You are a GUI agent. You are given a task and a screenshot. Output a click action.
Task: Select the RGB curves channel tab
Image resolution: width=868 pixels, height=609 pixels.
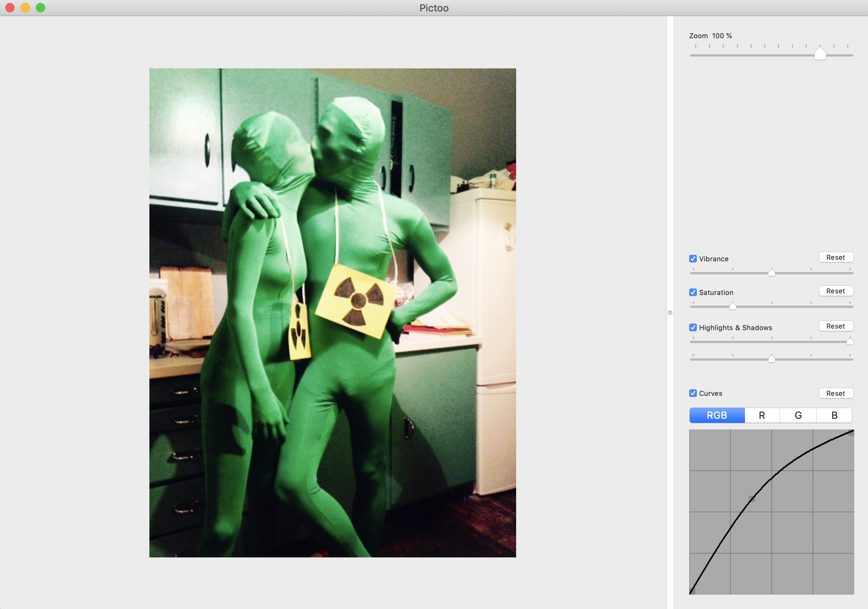pyautogui.click(x=717, y=415)
